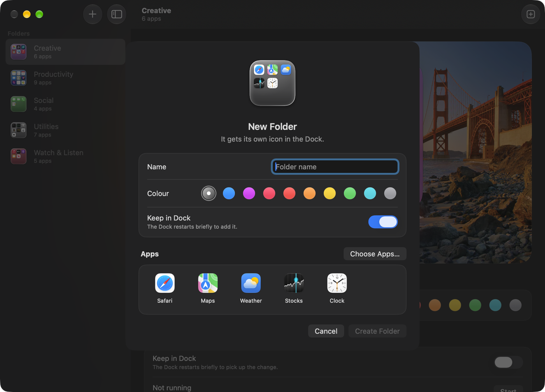545x392 pixels.
Task: Pick the yellow swatch in background window
Action: click(x=455, y=305)
